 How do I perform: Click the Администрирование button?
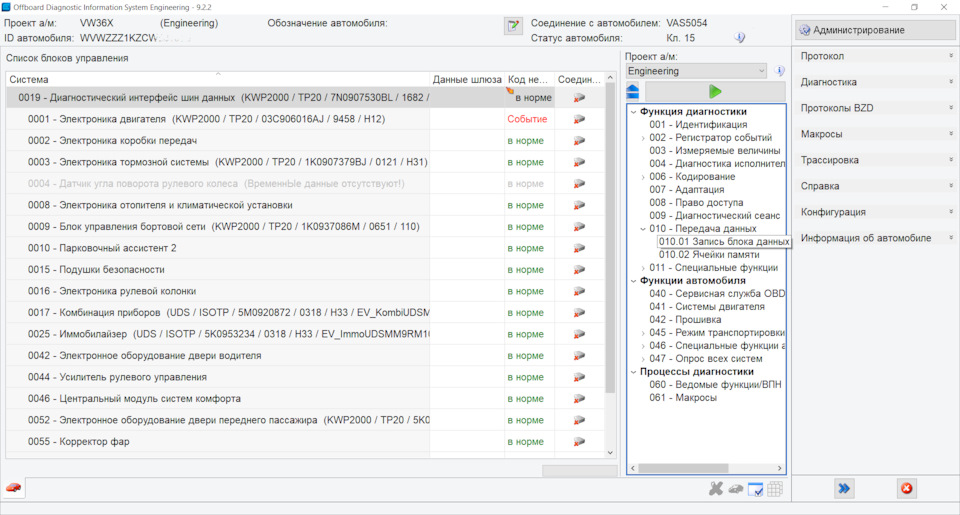(875, 30)
